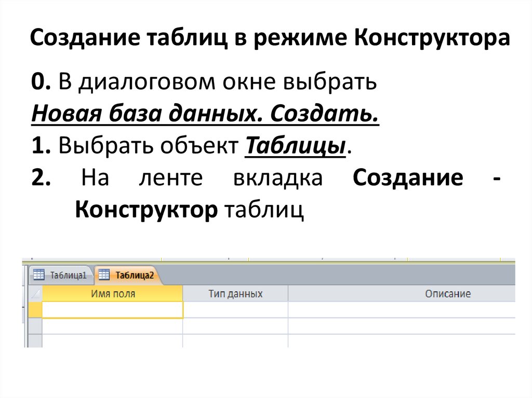Click the Тип данных column header
Viewport: 532px width, 398px height.
(236, 293)
